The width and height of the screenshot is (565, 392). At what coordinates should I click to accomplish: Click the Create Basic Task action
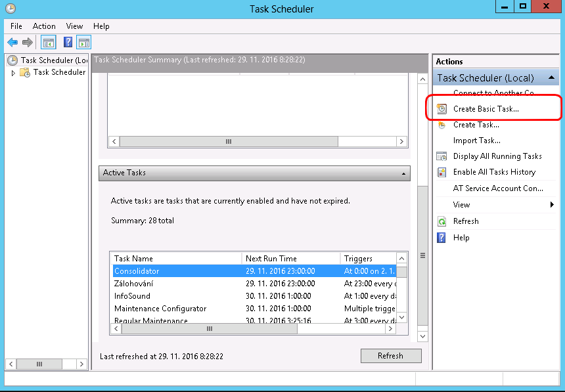(x=486, y=109)
